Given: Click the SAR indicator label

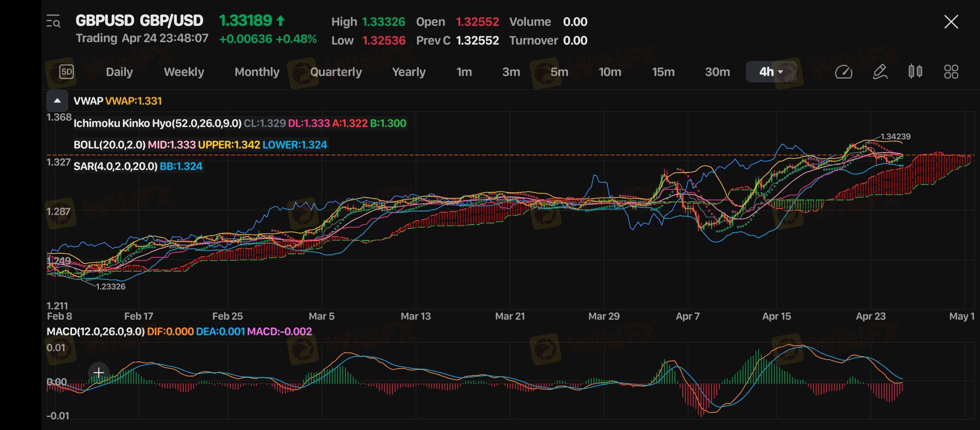Looking at the screenshot, I should coord(115,166).
